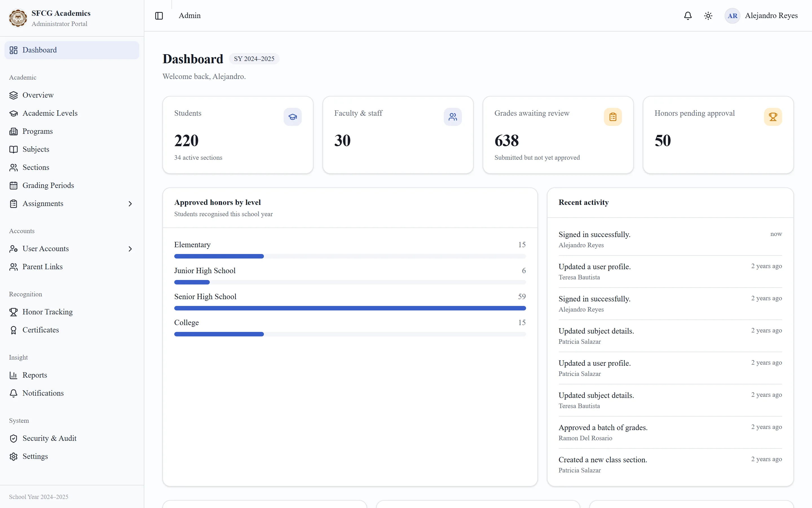Viewport: 812px width, 508px height.
Task: Click 'School Year 2024–2025' footer text
Action: click(39, 497)
